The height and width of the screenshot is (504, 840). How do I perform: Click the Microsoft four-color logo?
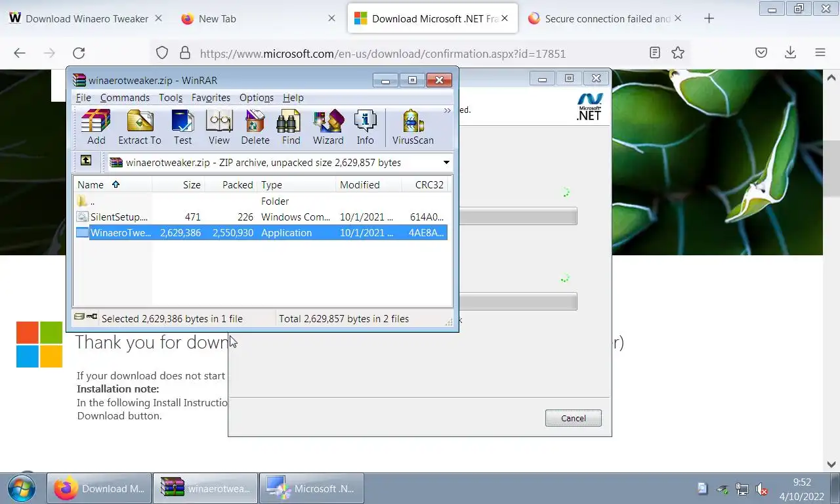[x=39, y=345]
